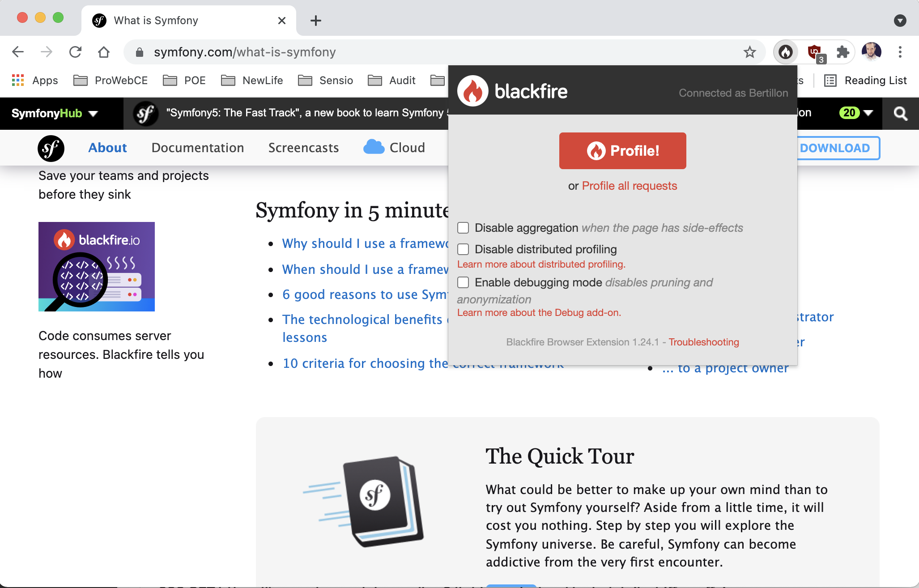Click the Profile all requests link

[x=629, y=186]
